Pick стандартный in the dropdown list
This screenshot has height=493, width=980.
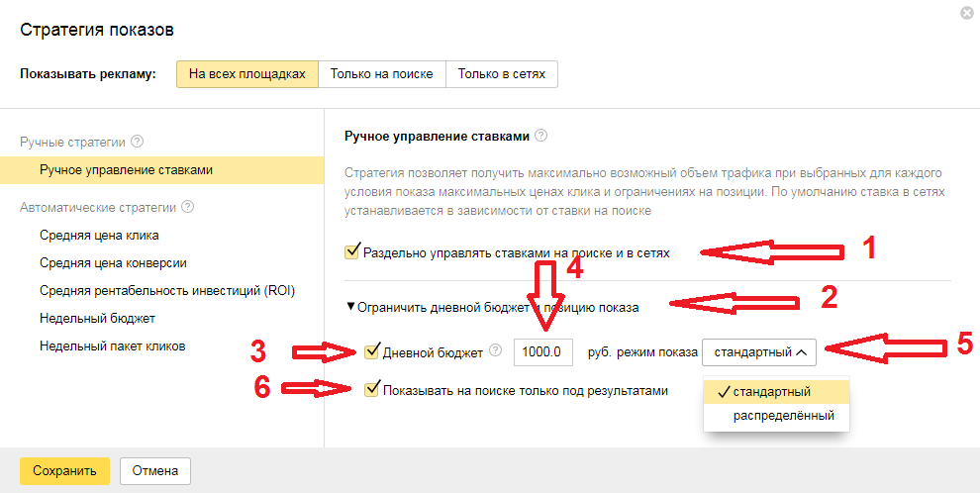[776, 392]
